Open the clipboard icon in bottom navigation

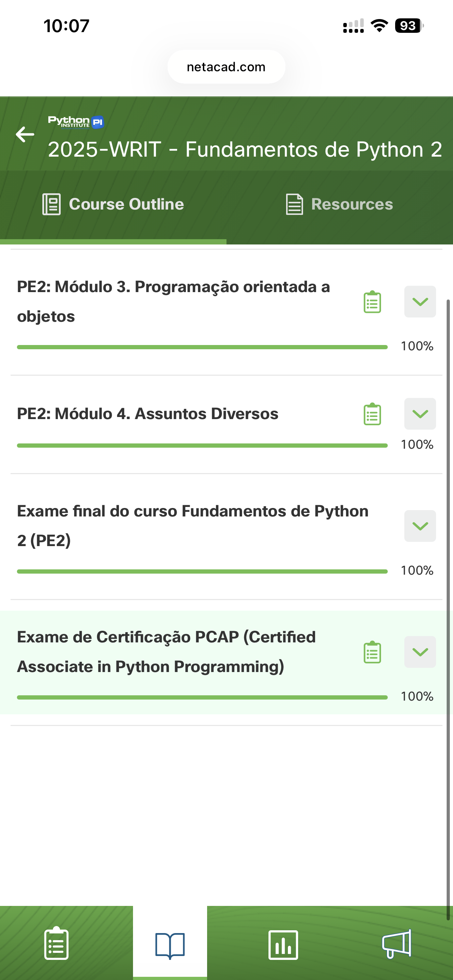tap(56, 943)
